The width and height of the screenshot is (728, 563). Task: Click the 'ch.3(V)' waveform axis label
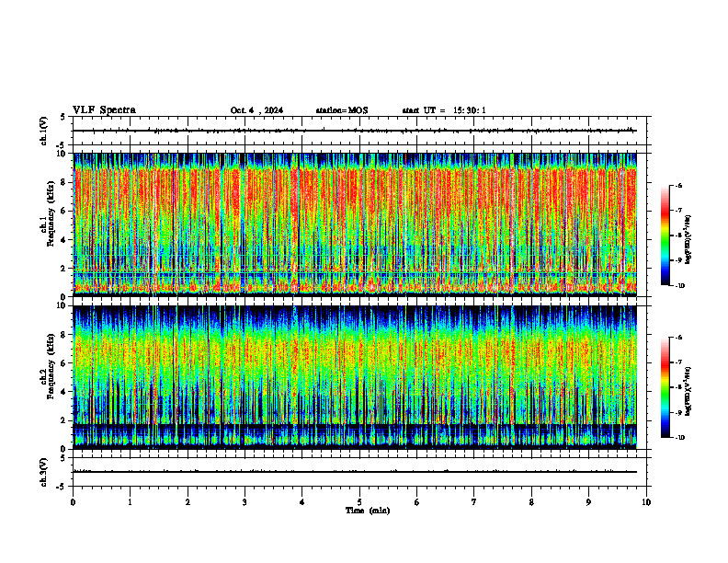pyautogui.click(x=43, y=472)
